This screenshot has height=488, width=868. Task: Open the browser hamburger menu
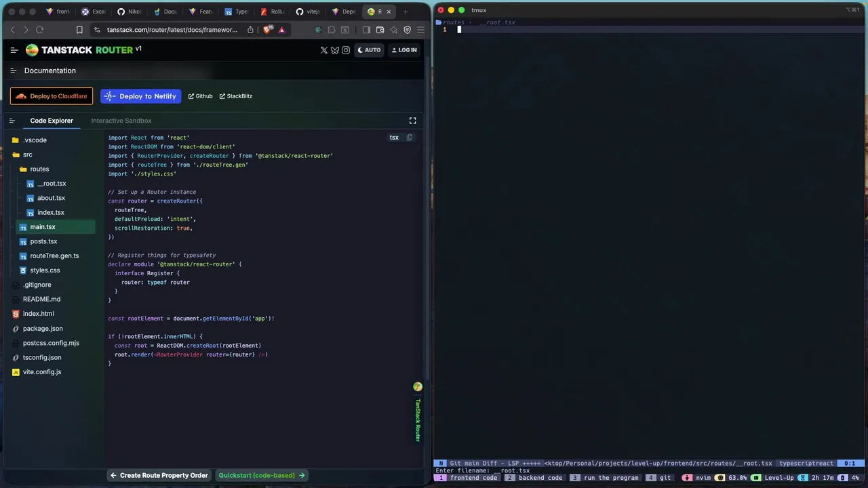point(420,30)
